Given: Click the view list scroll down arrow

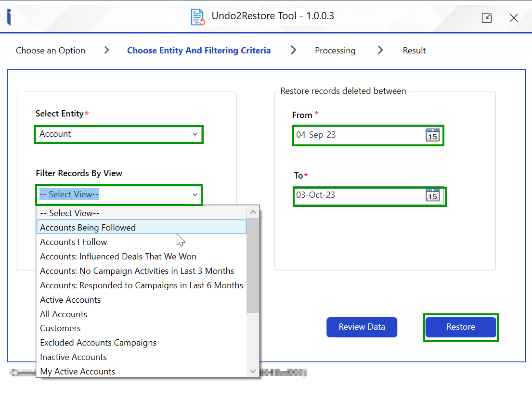Looking at the screenshot, I should [x=253, y=371].
